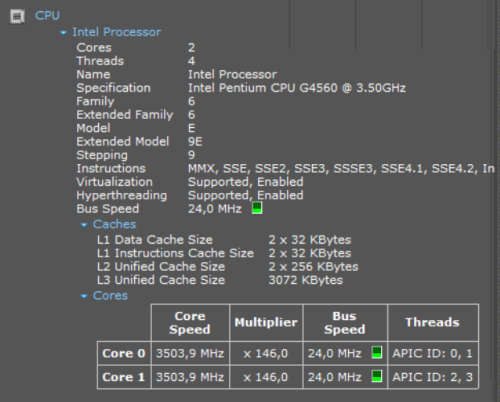The width and height of the screenshot is (500, 402).
Task: Collapse the lower Cores section arrow
Action: [84, 296]
